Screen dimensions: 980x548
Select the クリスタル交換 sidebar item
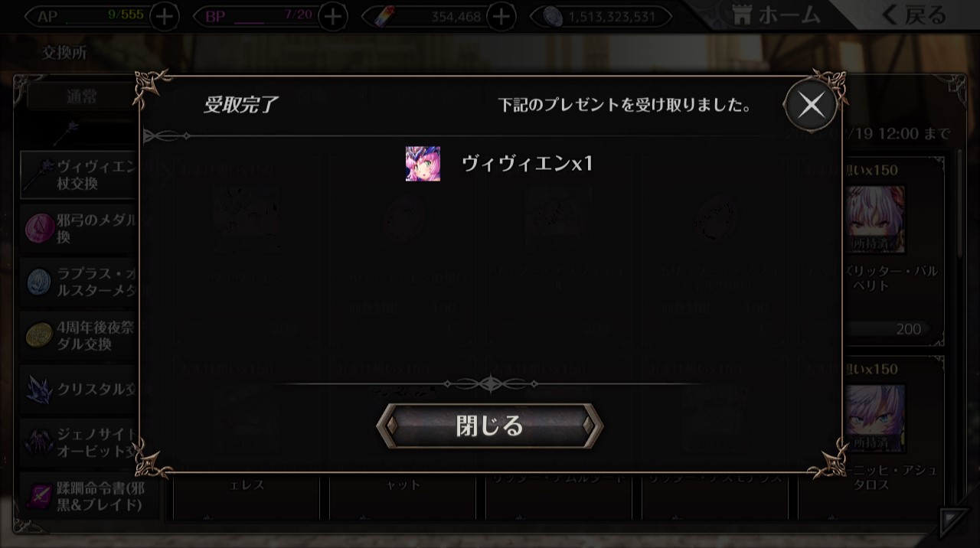pos(81,389)
